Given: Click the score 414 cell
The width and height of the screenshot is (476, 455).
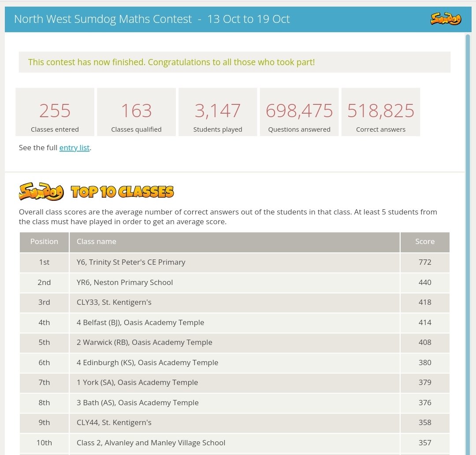Looking at the screenshot, I should [x=425, y=322].
